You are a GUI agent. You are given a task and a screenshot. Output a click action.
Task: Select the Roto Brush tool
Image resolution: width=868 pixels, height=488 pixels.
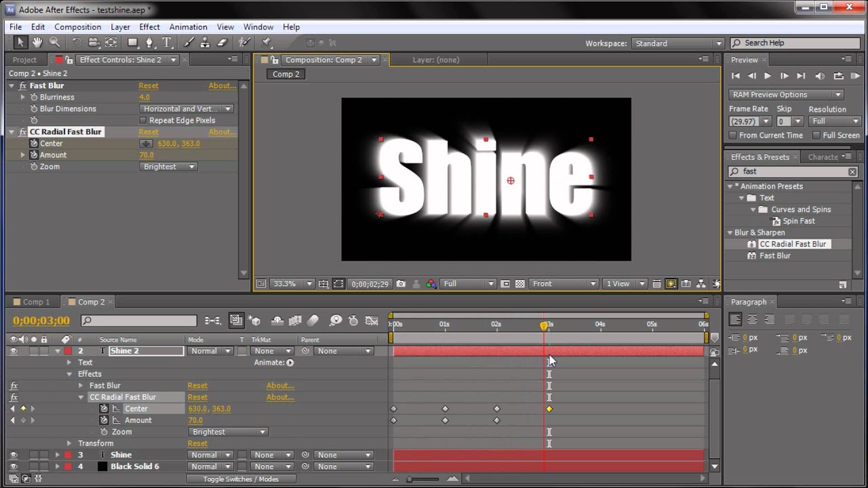(x=245, y=42)
